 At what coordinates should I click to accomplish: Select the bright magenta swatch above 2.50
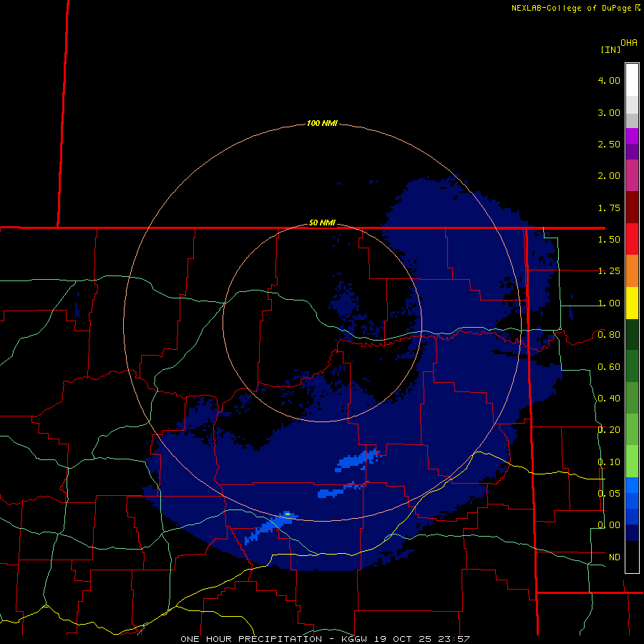(632, 136)
